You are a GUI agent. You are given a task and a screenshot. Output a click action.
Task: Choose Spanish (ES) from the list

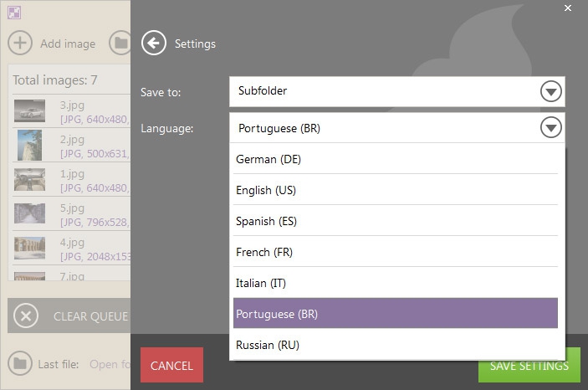395,221
